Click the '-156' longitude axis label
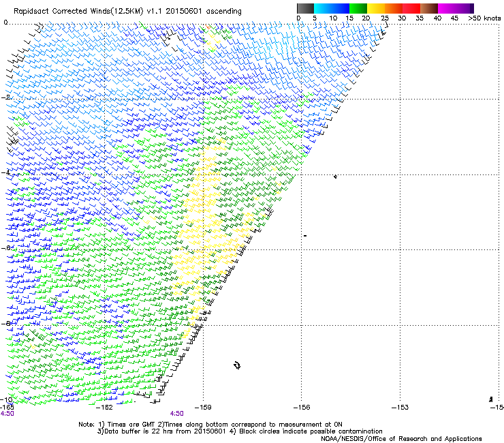Image resolution: width=504 pixels, height=443 pixels. click(302, 408)
